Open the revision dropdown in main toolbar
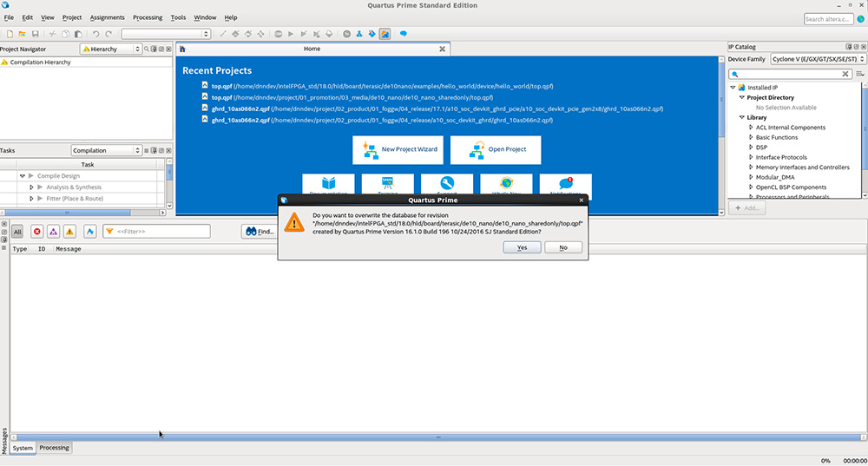868x466 pixels. click(x=166, y=34)
